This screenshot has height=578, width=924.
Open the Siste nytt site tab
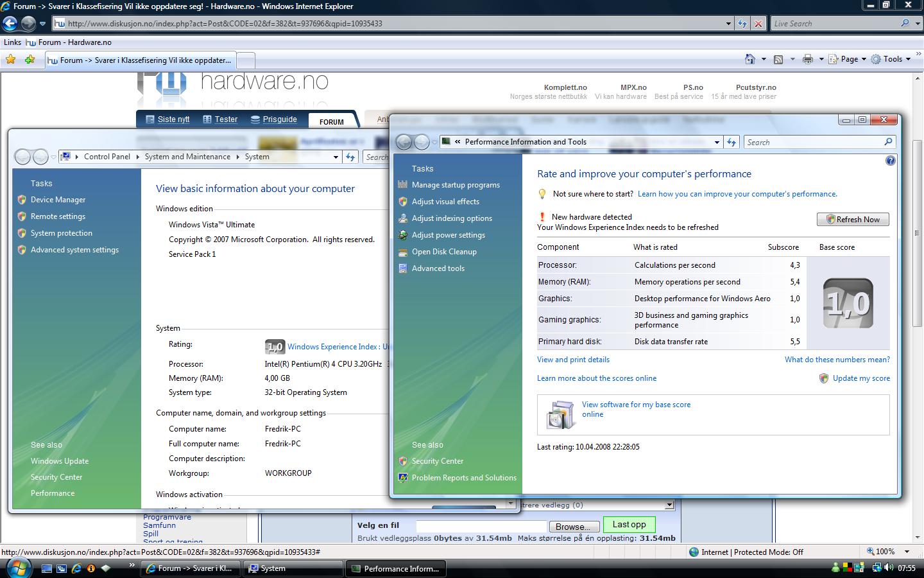point(167,119)
